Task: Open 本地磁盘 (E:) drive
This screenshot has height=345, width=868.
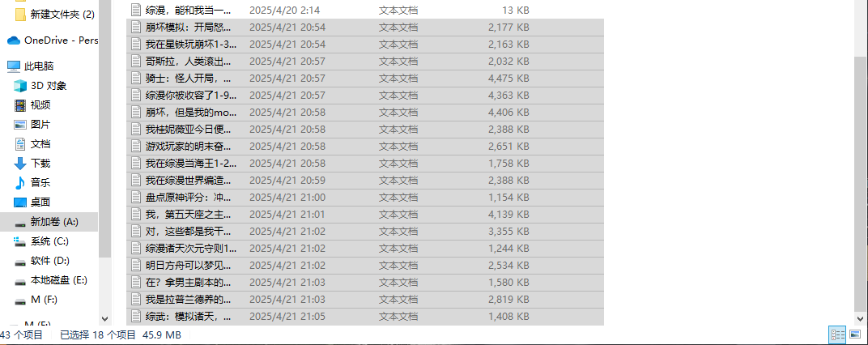Action: pos(49,280)
